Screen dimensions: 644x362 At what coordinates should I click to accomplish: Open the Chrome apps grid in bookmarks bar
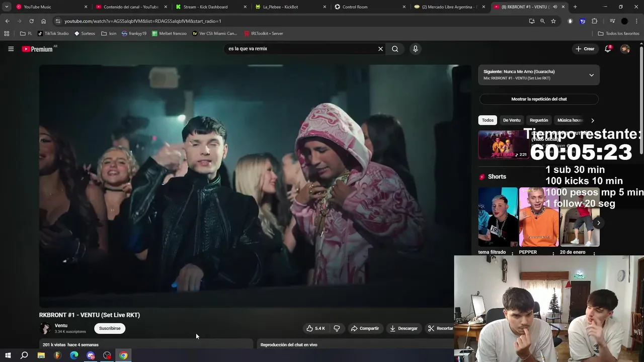pos(7,34)
